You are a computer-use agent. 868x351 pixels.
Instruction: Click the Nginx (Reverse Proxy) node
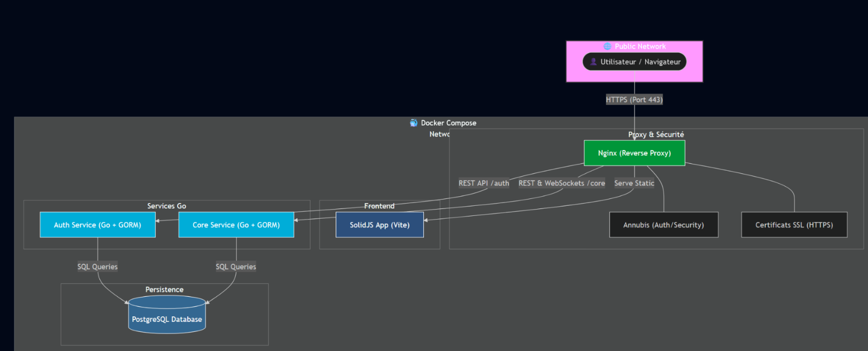click(x=634, y=153)
